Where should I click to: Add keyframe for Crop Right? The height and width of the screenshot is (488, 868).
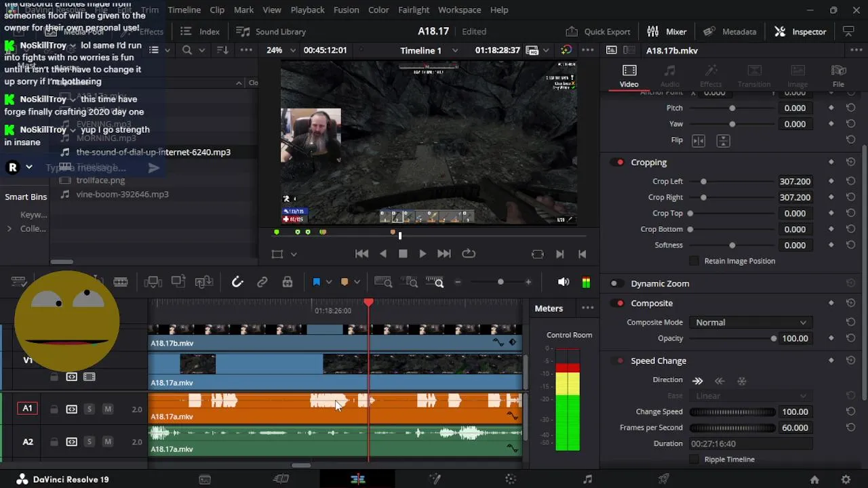(x=831, y=197)
